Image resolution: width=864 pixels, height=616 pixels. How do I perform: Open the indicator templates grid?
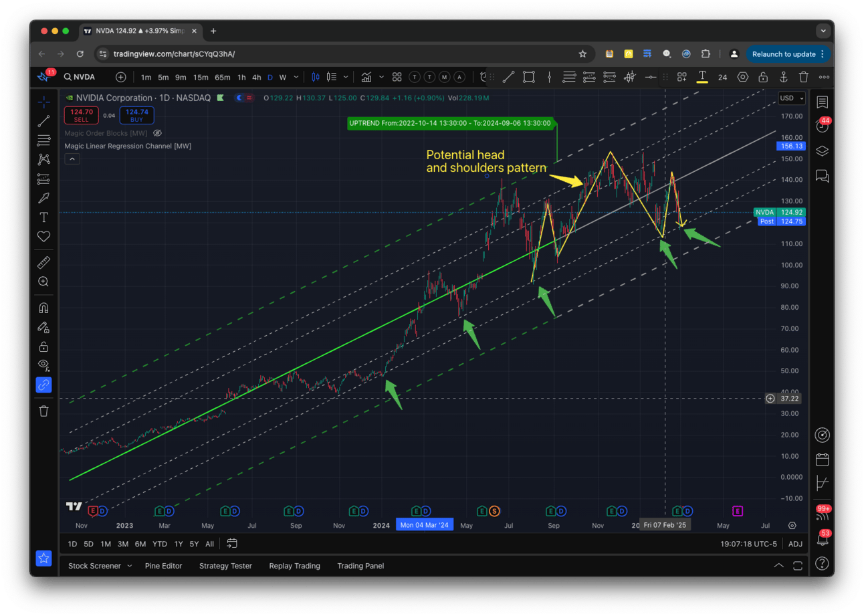(397, 77)
